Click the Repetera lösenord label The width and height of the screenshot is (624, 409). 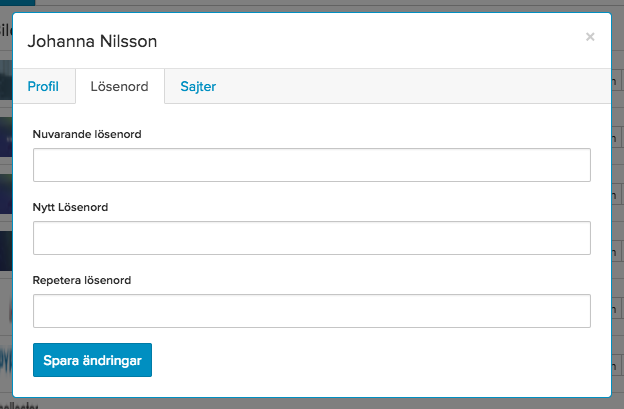coord(82,280)
